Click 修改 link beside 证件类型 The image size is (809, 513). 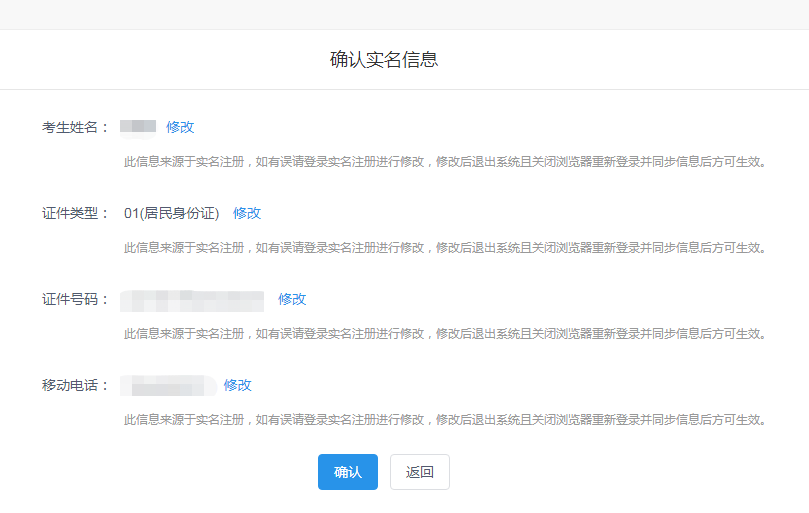click(247, 213)
